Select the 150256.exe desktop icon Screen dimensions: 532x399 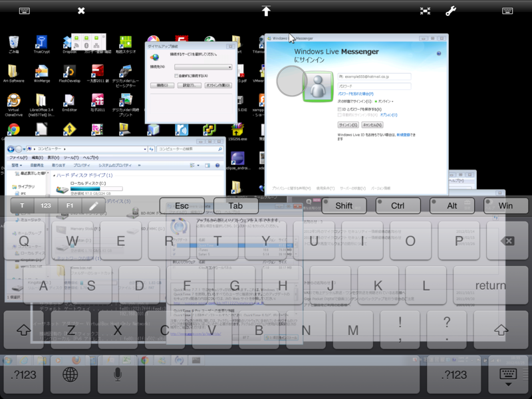click(237, 132)
